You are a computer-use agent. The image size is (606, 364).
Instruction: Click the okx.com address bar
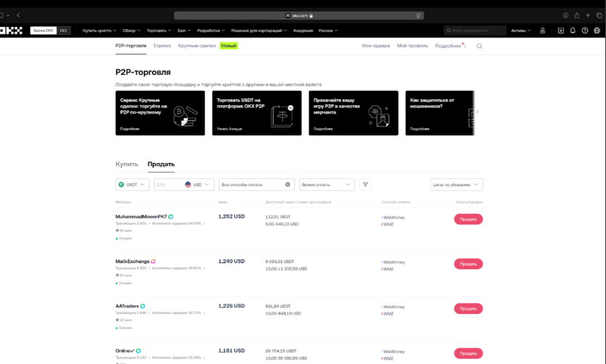[x=299, y=15]
